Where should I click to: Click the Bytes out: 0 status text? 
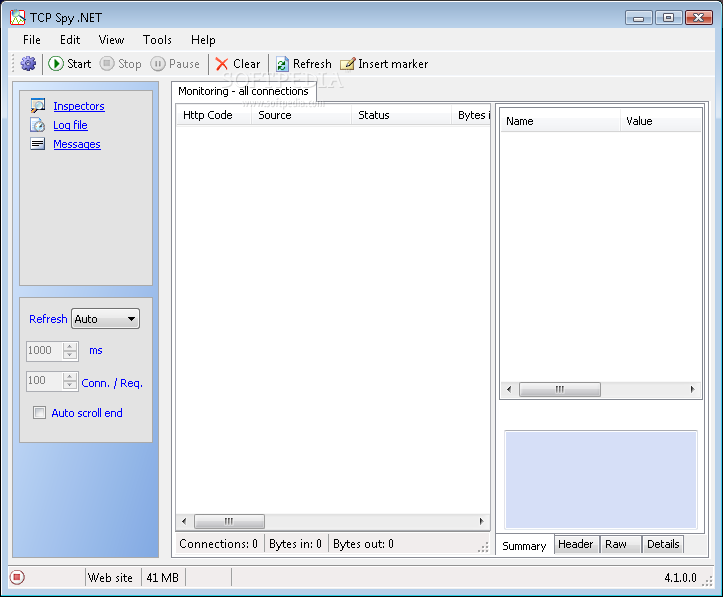[363, 544]
